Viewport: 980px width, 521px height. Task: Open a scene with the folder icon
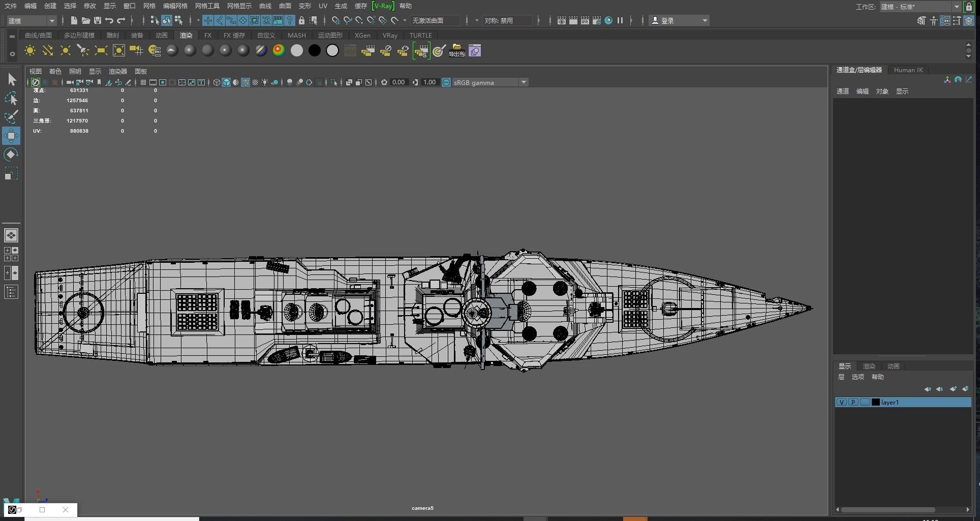(x=85, y=20)
